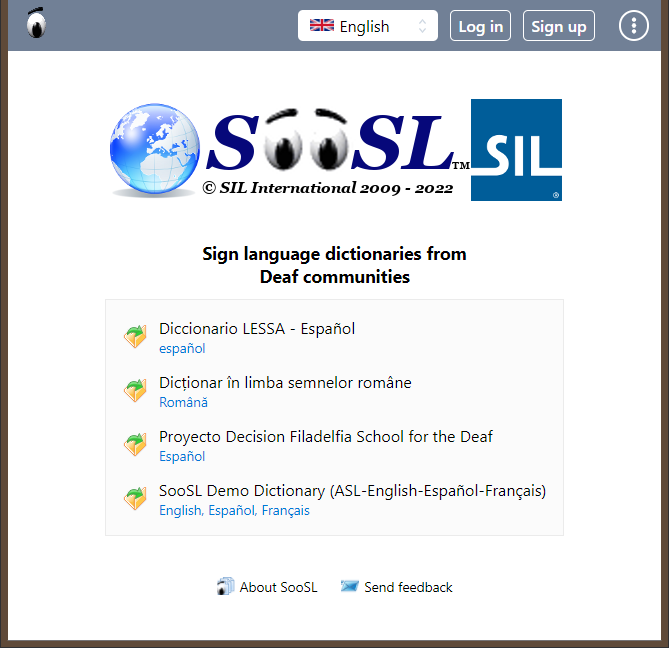Click the heading Sign language dictionaries from Deaf communities

[334, 265]
